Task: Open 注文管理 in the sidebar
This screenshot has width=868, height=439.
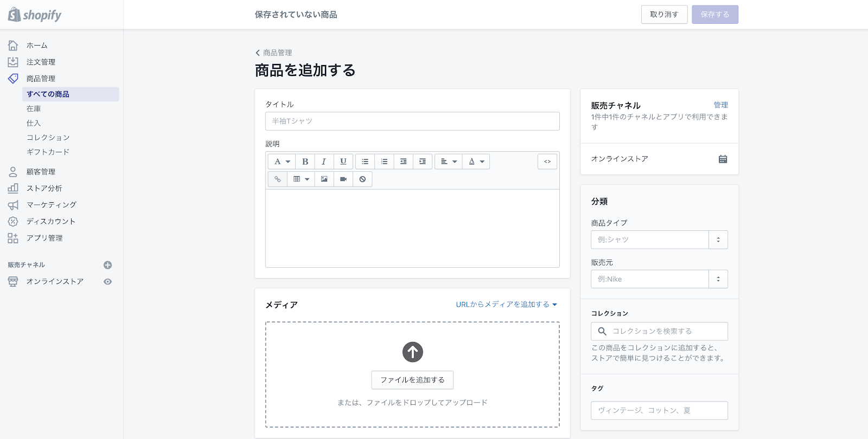Action: click(x=41, y=62)
